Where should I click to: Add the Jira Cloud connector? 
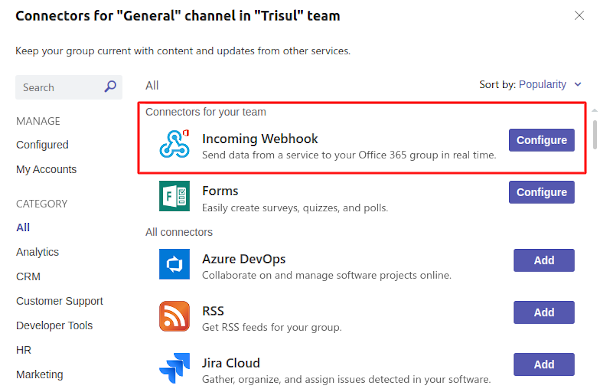coord(544,365)
